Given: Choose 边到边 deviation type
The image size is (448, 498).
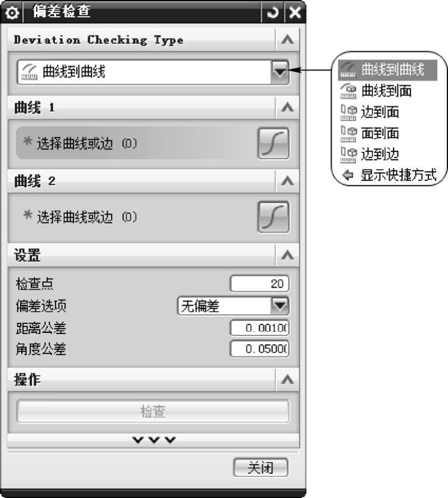Looking at the screenshot, I should 370,155.
